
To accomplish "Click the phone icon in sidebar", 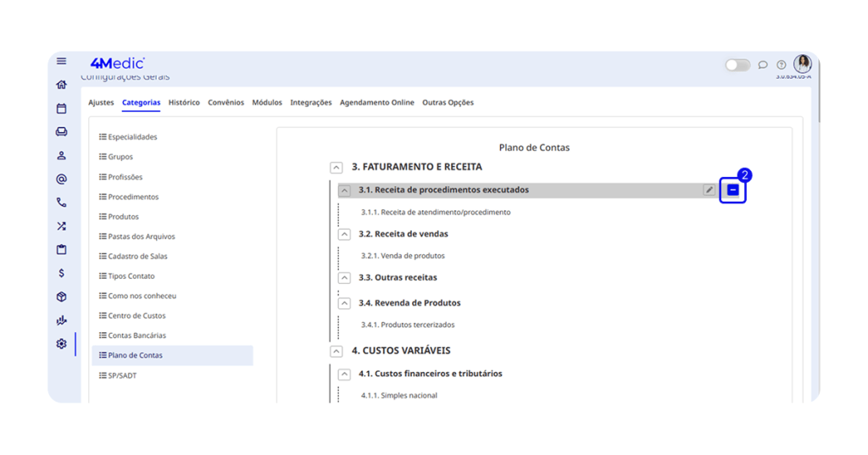I will pyautogui.click(x=61, y=203).
